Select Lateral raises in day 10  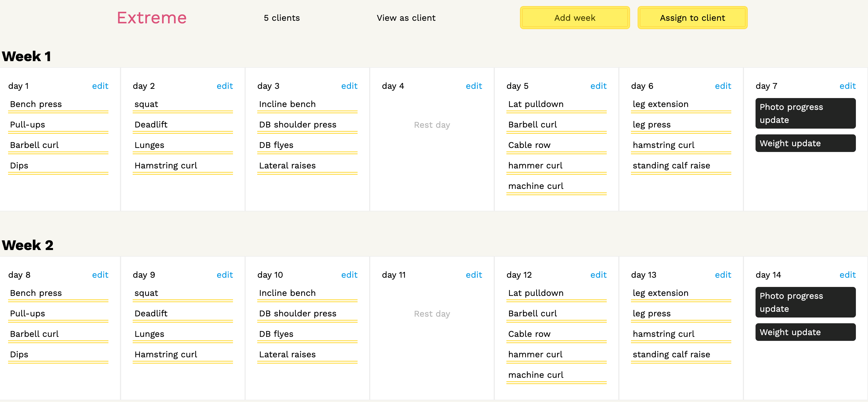pyautogui.click(x=287, y=354)
